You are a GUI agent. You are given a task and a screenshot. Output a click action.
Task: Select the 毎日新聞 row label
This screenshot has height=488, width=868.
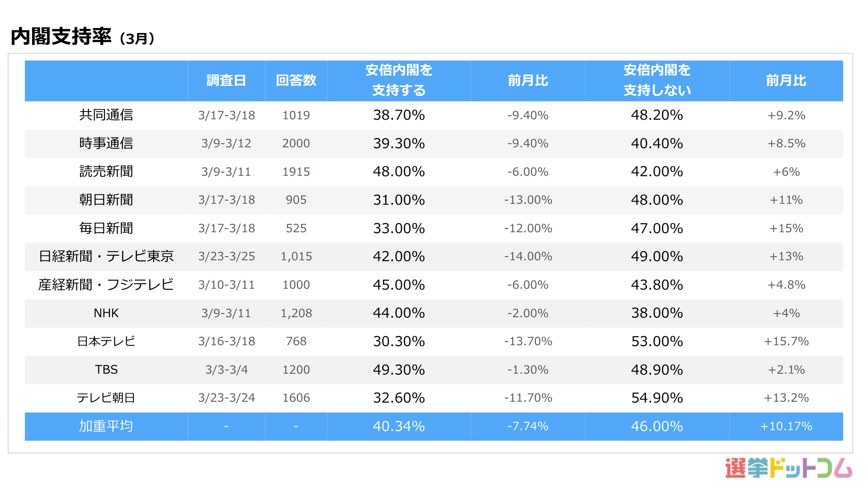coord(106,228)
